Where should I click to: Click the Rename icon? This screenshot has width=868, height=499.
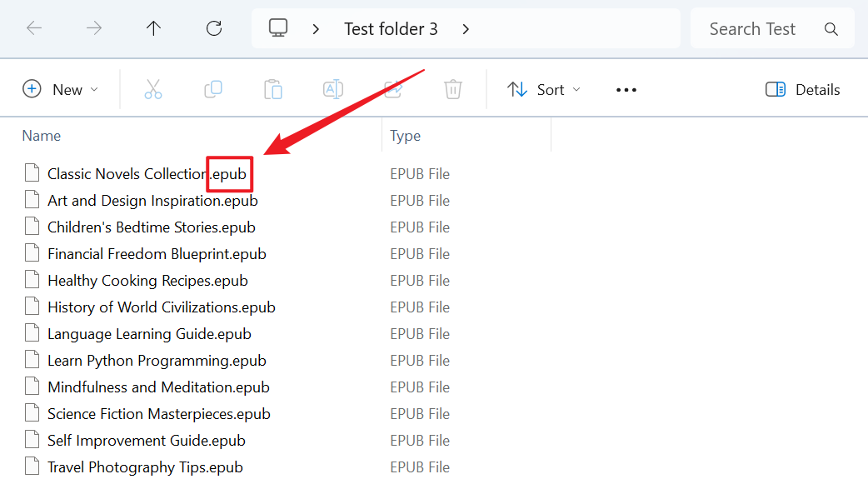tap(333, 88)
